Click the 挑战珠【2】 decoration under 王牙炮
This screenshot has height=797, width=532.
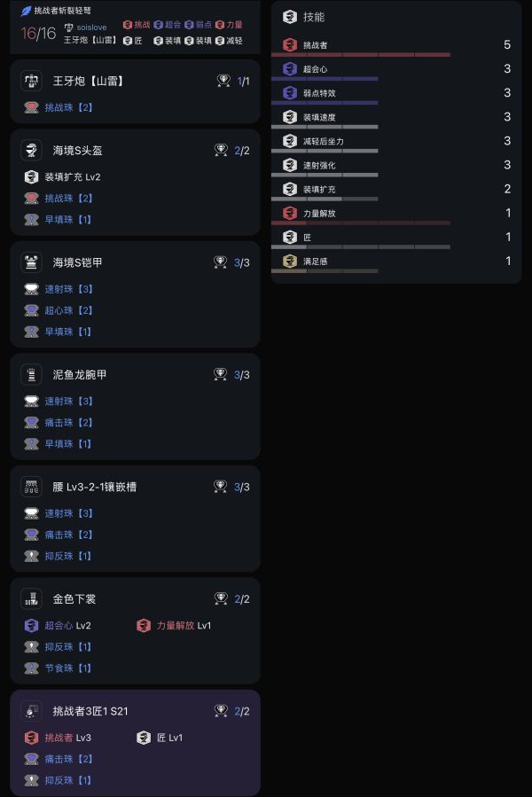coord(68,107)
